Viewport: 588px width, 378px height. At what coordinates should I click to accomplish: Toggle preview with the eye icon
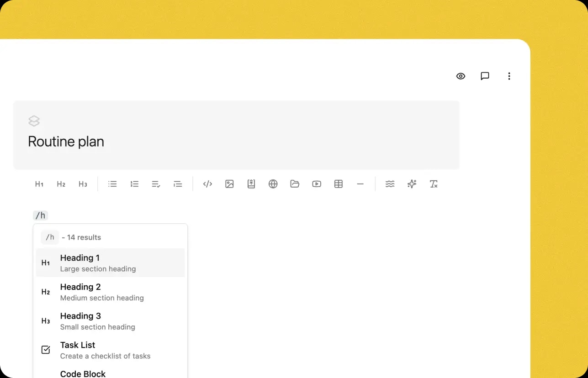click(461, 76)
